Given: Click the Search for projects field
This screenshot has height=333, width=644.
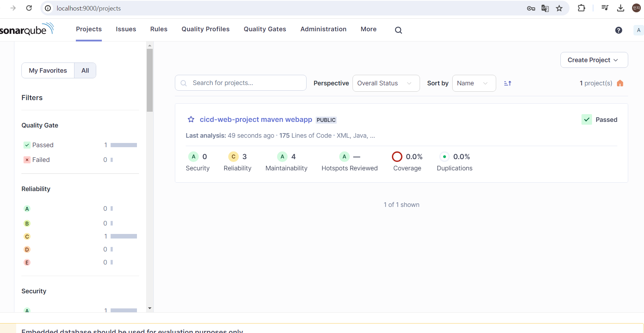Looking at the screenshot, I should point(241,83).
